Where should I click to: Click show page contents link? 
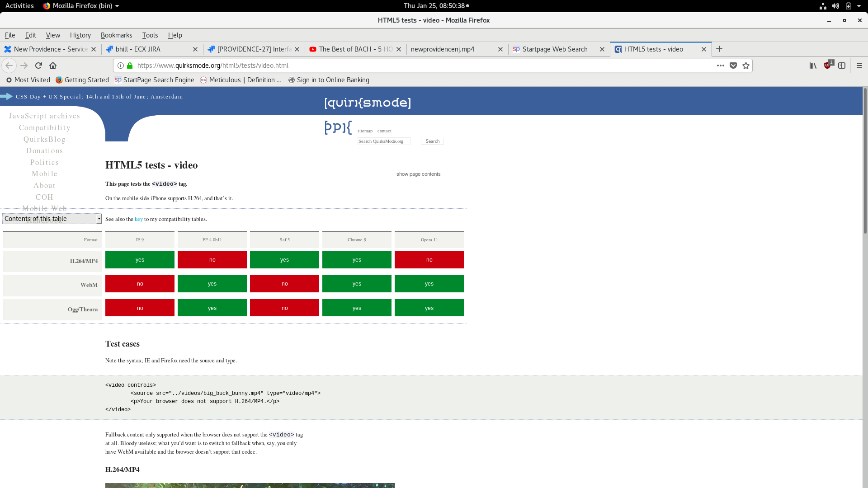(418, 174)
